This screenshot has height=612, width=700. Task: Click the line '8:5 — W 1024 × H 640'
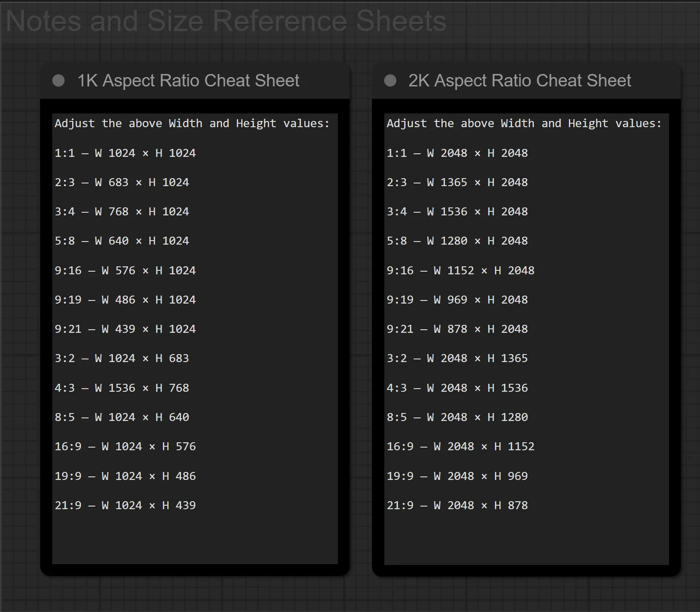pos(122,417)
